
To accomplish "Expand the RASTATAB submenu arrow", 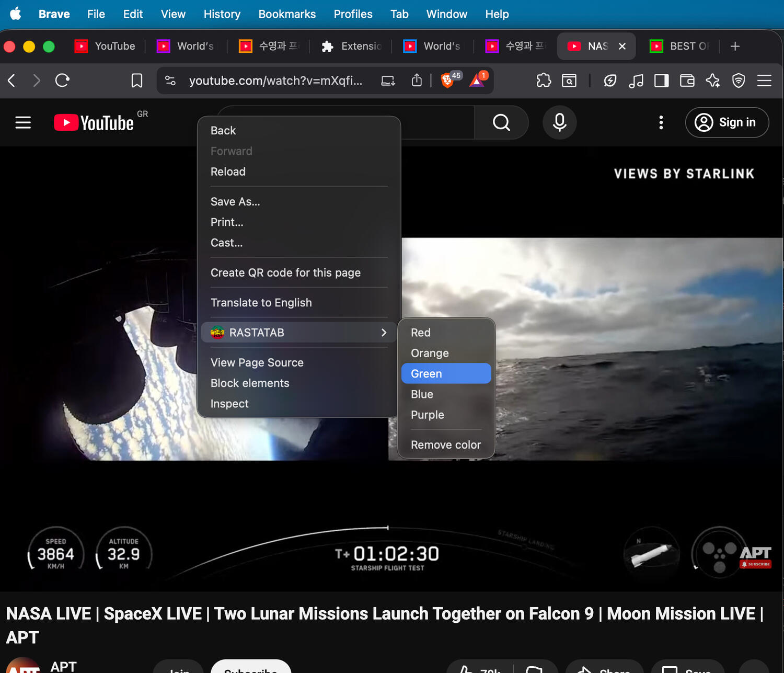I will click(384, 333).
